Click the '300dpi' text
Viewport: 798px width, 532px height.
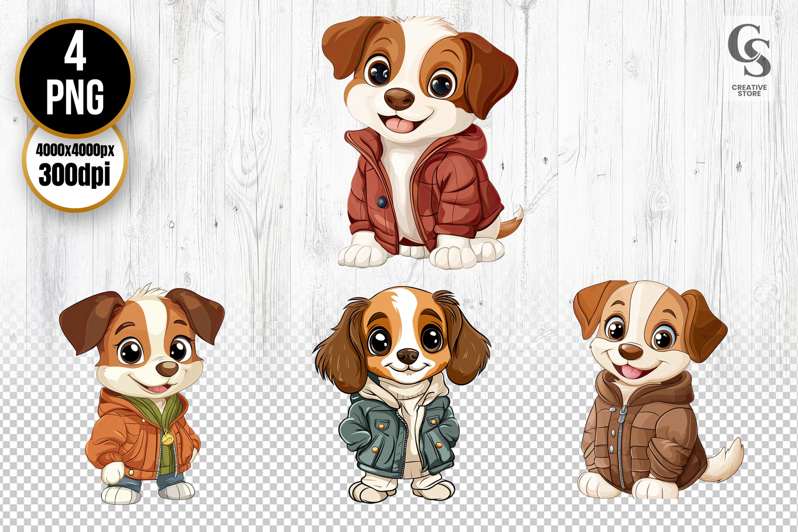[74, 174]
